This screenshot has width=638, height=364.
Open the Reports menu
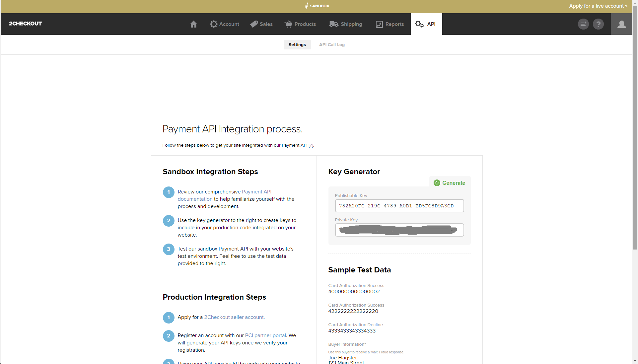(390, 24)
